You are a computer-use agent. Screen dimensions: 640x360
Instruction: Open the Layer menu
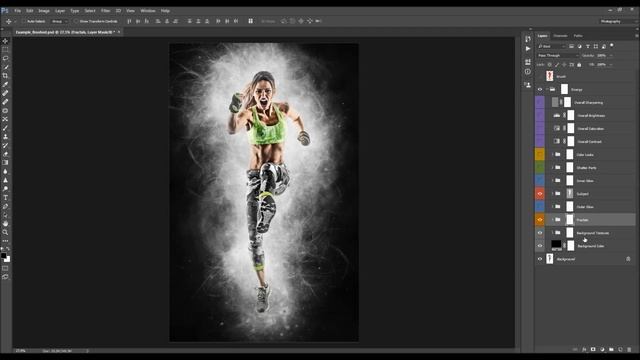[60, 11]
